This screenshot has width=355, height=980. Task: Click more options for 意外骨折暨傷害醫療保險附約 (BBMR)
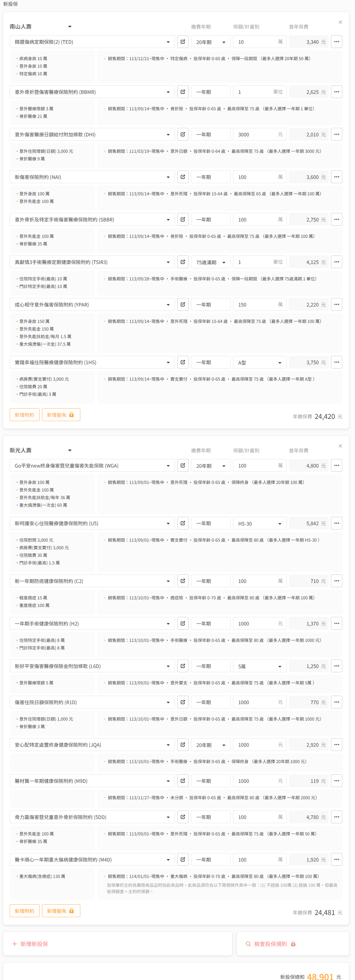click(336, 92)
